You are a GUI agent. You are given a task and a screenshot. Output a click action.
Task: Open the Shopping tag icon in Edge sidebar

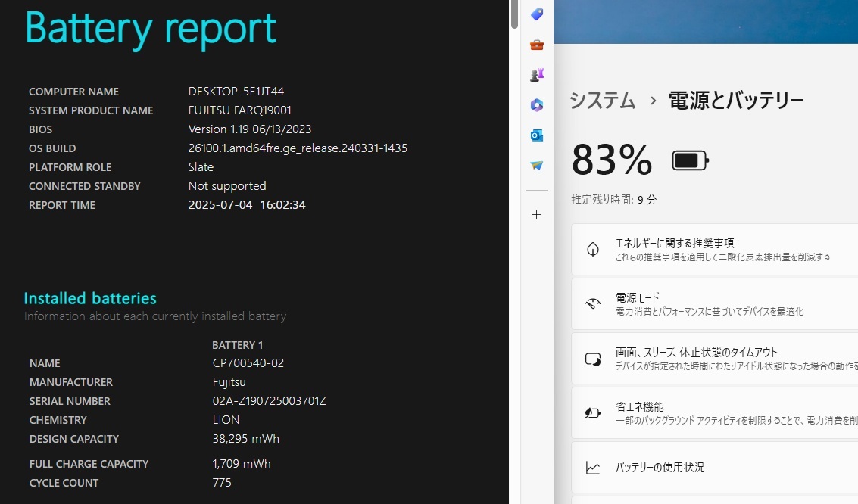click(537, 15)
